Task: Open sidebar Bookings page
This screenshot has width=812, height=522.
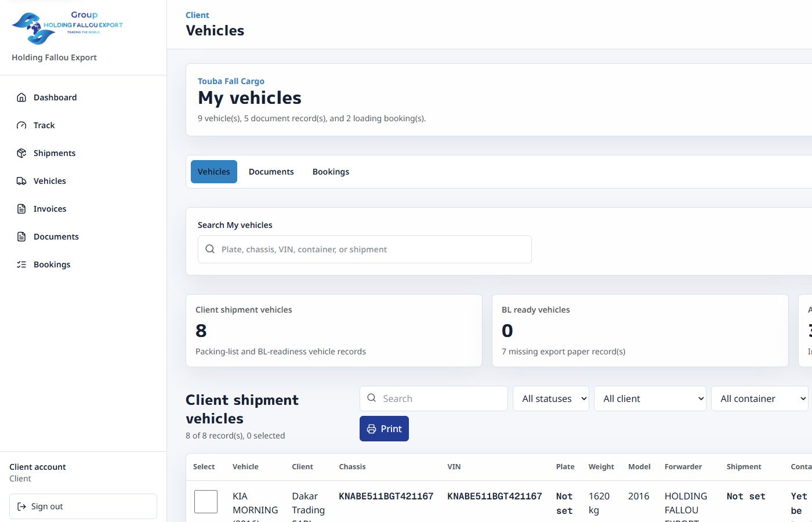Action: [84, 264]
